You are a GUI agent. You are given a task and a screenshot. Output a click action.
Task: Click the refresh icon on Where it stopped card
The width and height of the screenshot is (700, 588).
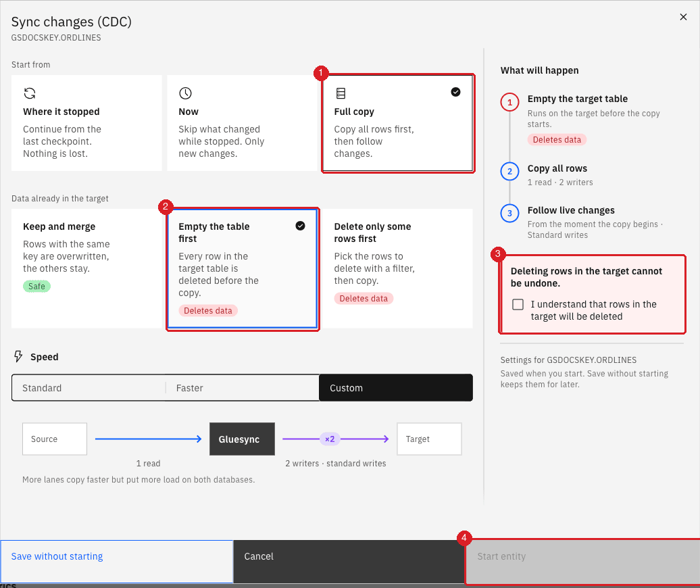[30, 93]
